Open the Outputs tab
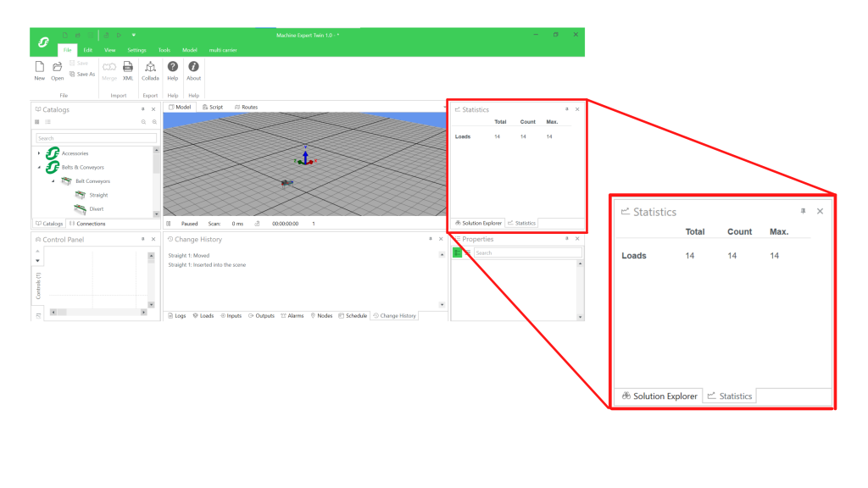Screen dimensions: 868x488 coord(261,316)
